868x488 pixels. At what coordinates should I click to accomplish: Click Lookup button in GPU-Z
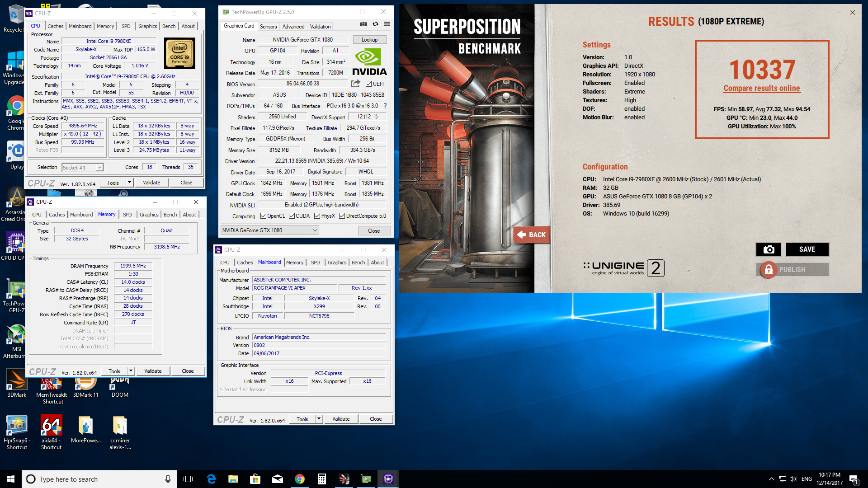(x=370, y=40)
